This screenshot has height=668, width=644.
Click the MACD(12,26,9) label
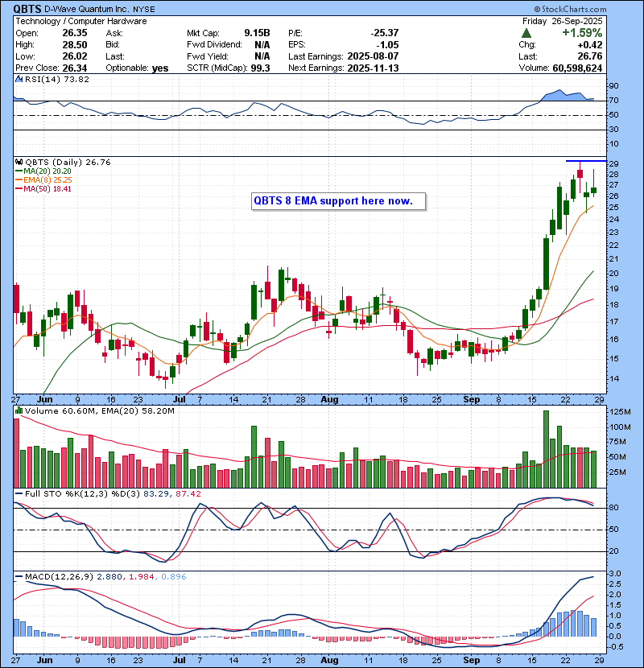59,577
